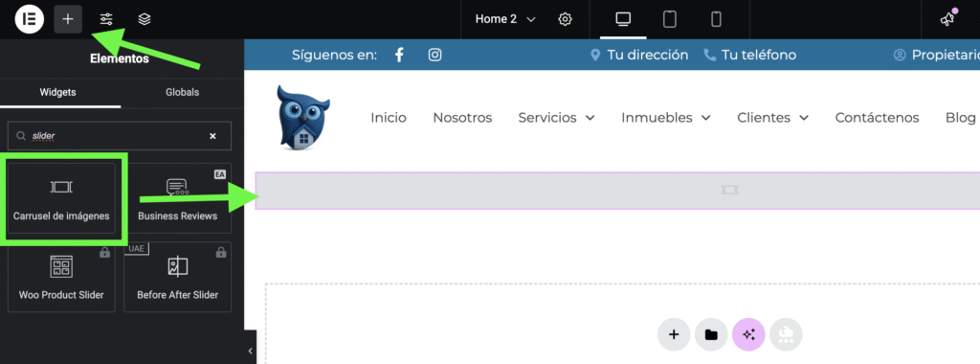Image resolution: width=980 pixels, height=364 pixels.
Task: Click the grayed cloud button on canvas
Action: pyautogui.click(x=787, y=334)
